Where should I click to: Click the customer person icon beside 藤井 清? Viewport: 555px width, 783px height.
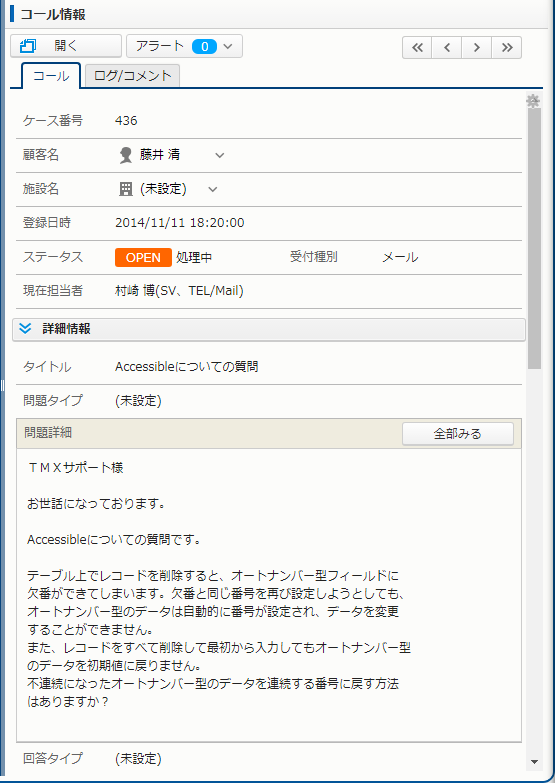tap(125, 155)
